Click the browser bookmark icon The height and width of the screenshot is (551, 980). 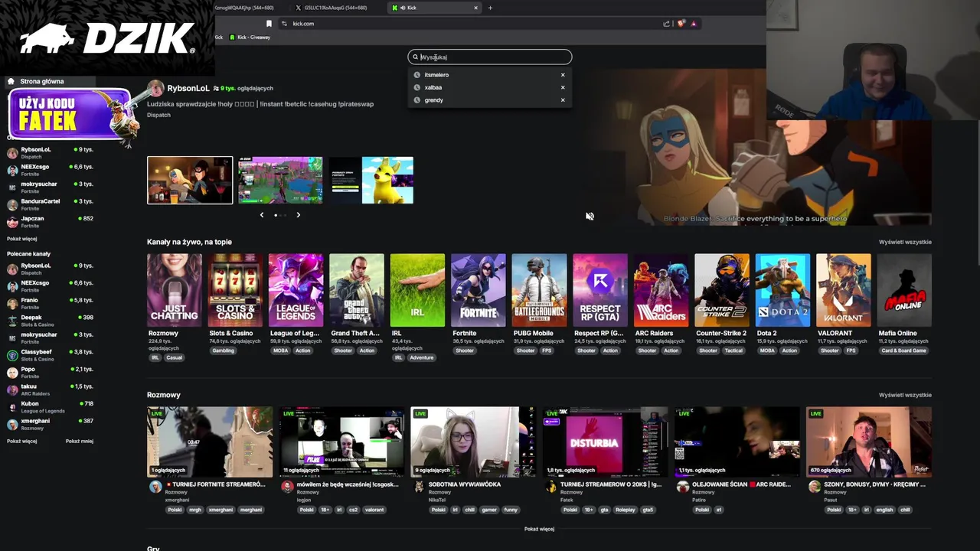pyautogui.click(x=269, y=24)
